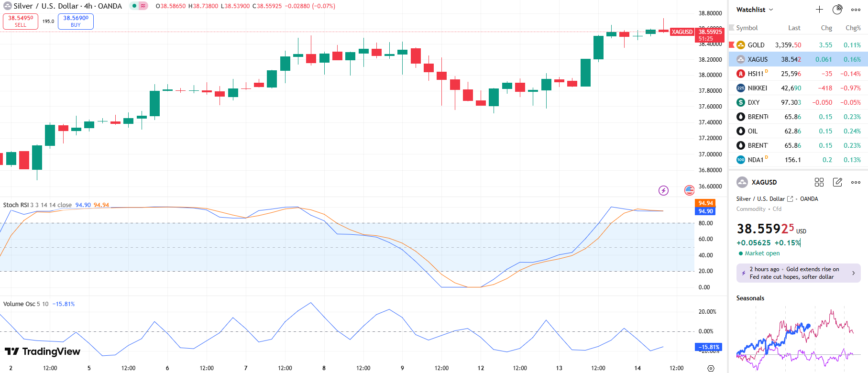Click the US flag economic event icon
Viewport: 868px width, 373px height.
tap(689, 190)
